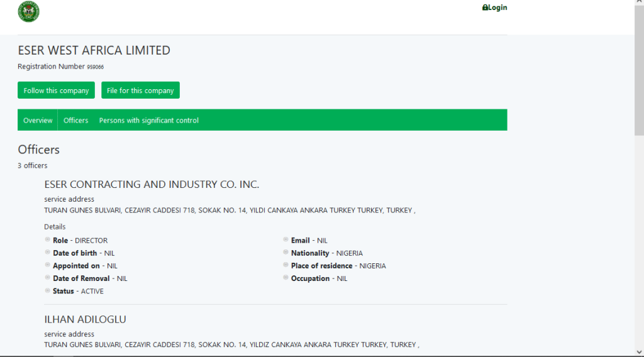Click the 3 officers count text

[x=33, y=165]
